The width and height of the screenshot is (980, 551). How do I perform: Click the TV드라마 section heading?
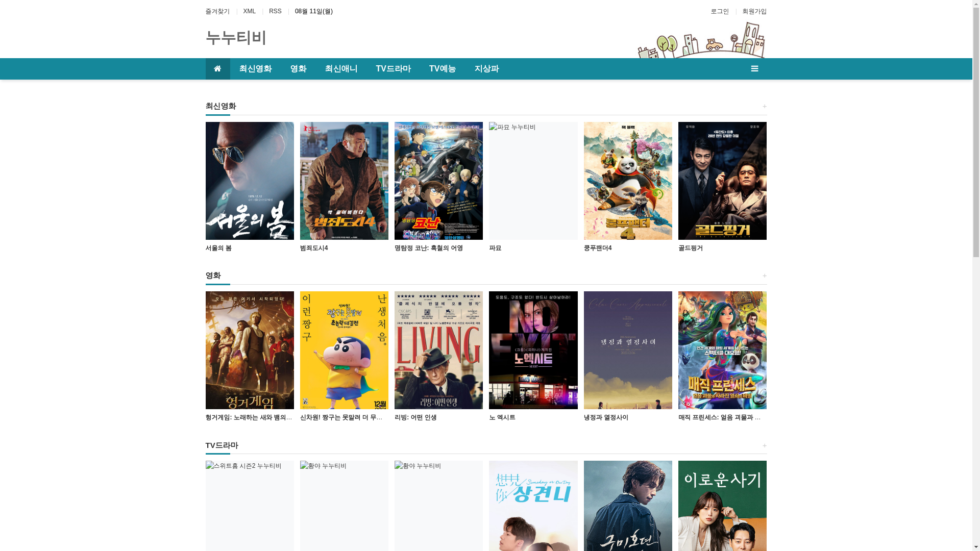[222, 445]
